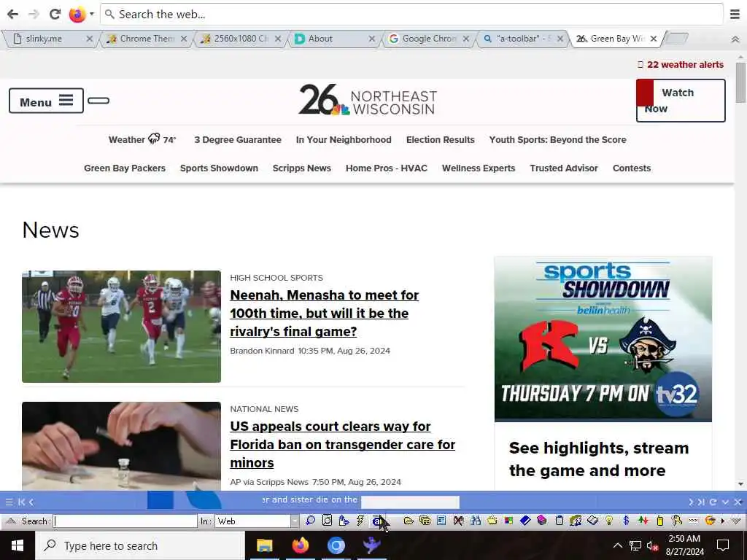The height and width of the screenshot is (560, 747).
Task: Reload the page with the refresh icon
Action: [55, 15]
